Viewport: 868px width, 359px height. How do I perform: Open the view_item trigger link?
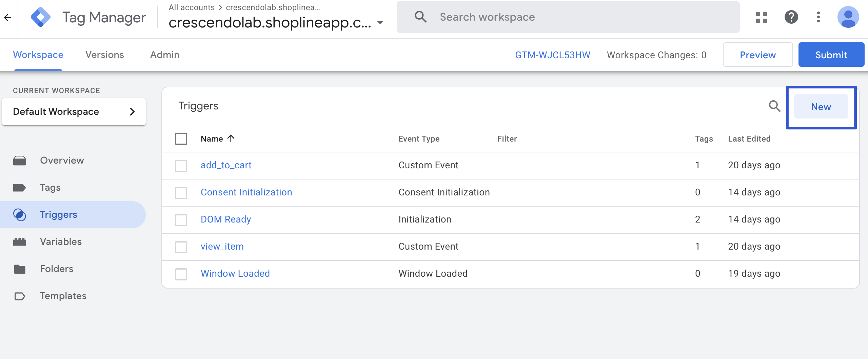(x=222, y=247)
